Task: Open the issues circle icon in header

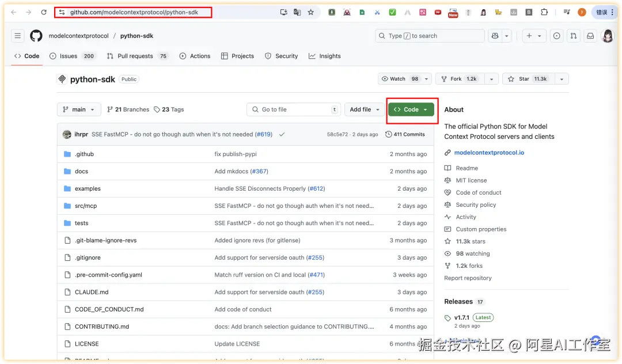Action: (556, 36)
